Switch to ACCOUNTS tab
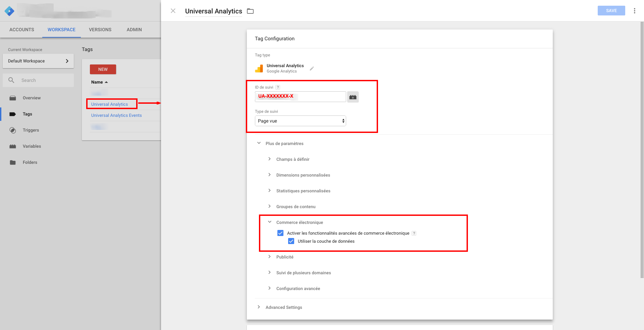 [22, 30]
